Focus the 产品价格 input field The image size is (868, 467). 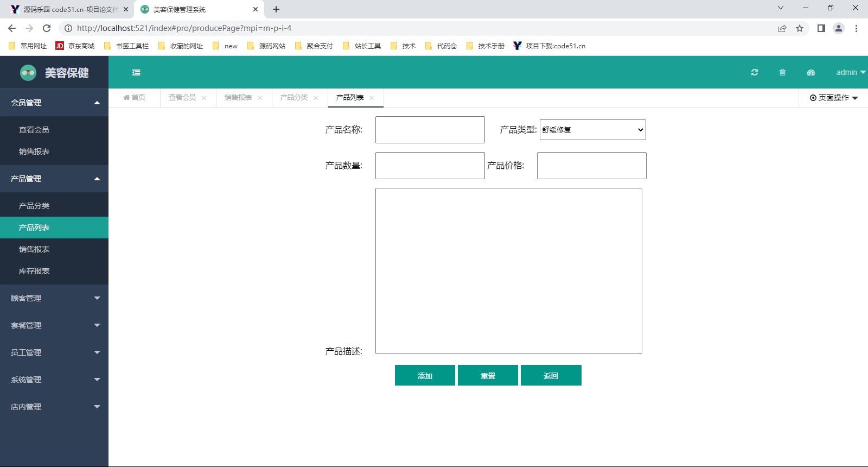(x=592, y=166)
